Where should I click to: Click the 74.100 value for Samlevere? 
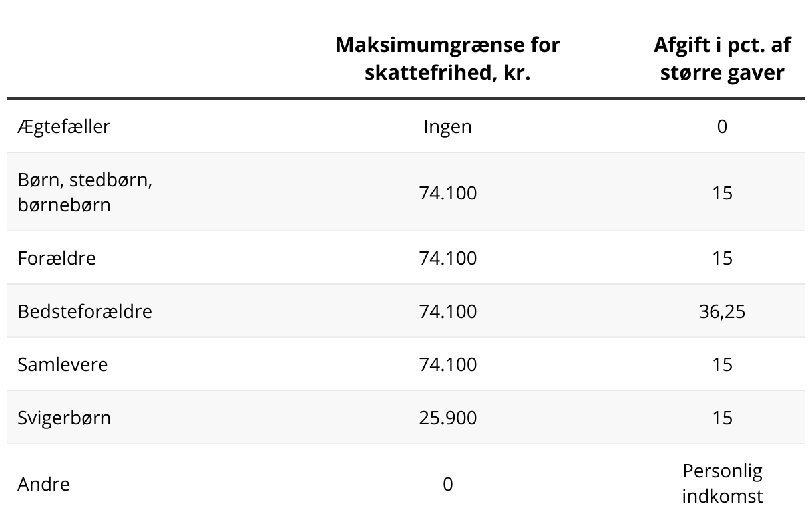447,364
